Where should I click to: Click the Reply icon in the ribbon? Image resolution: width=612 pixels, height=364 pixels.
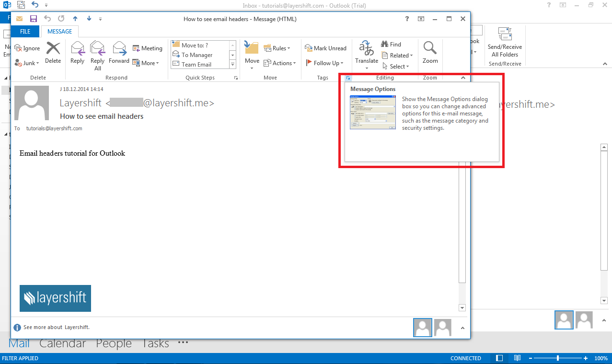(x=77, y=52)
